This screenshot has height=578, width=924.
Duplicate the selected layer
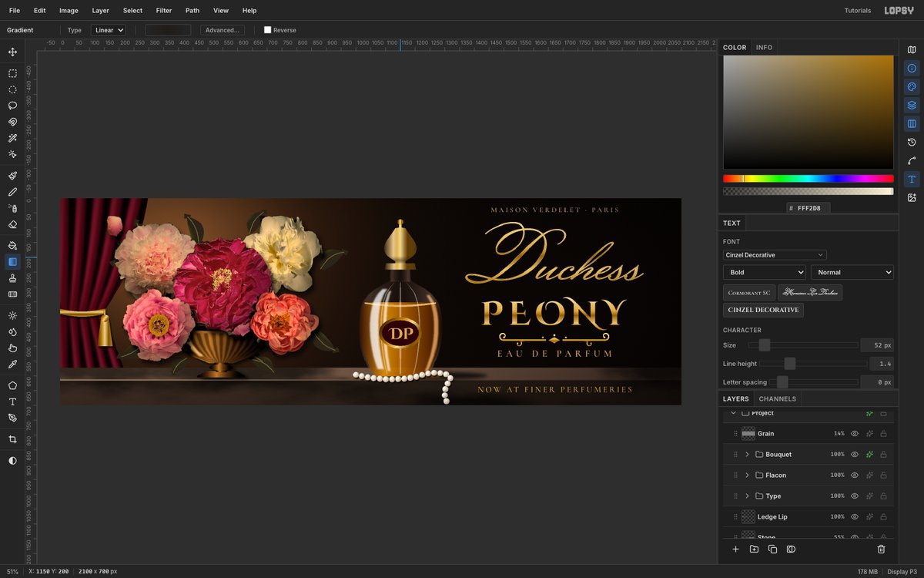tap(772, 549)
